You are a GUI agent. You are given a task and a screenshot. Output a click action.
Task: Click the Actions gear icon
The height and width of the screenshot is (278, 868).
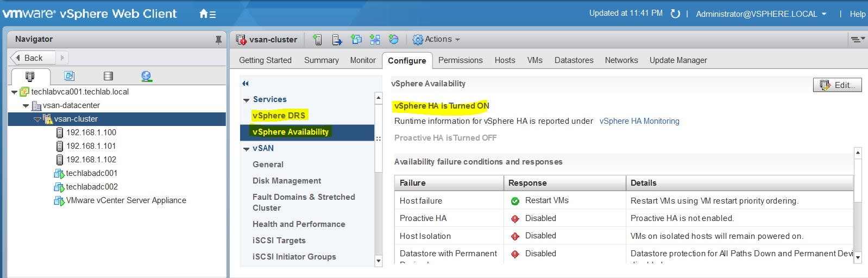(418, 39)
